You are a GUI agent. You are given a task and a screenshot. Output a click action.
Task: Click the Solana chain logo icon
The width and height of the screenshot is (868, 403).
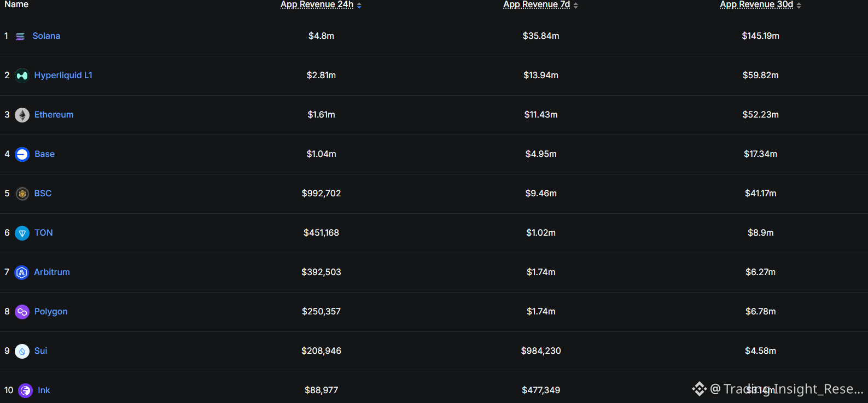(20, 37)
